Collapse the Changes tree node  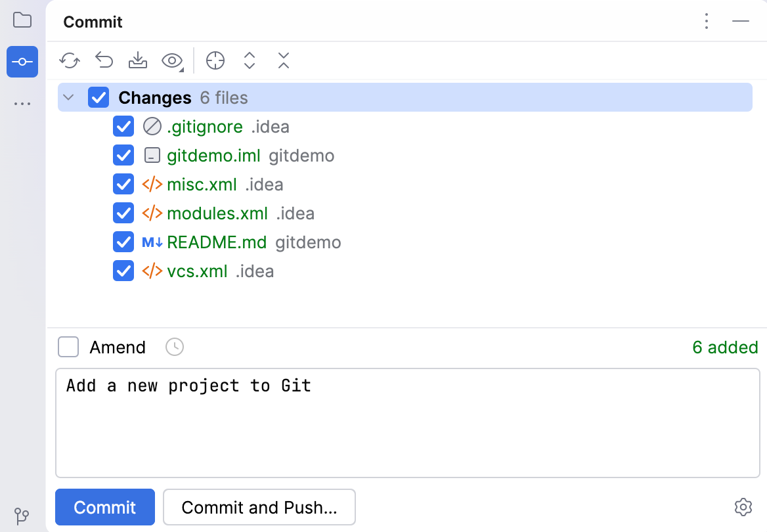coord(68,97)
